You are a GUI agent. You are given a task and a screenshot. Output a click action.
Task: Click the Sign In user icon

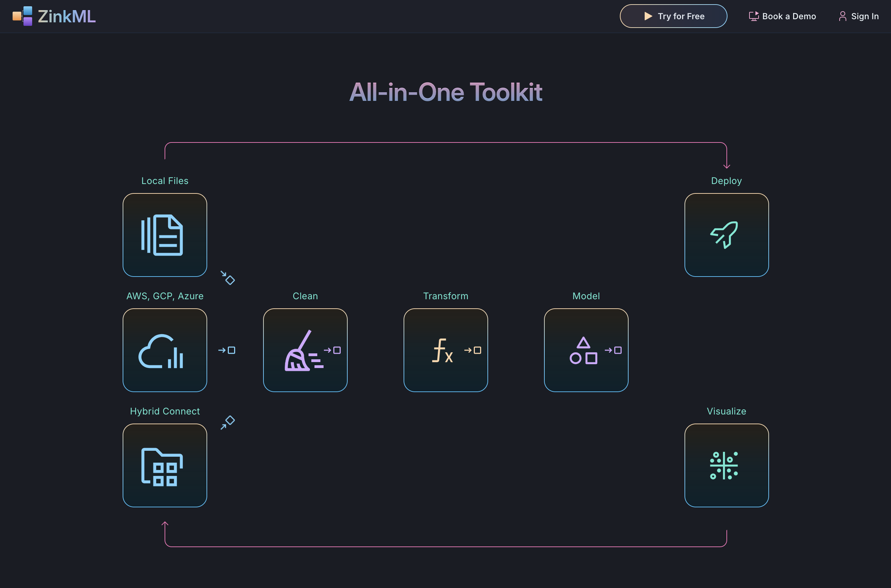[x=842, y=16]
